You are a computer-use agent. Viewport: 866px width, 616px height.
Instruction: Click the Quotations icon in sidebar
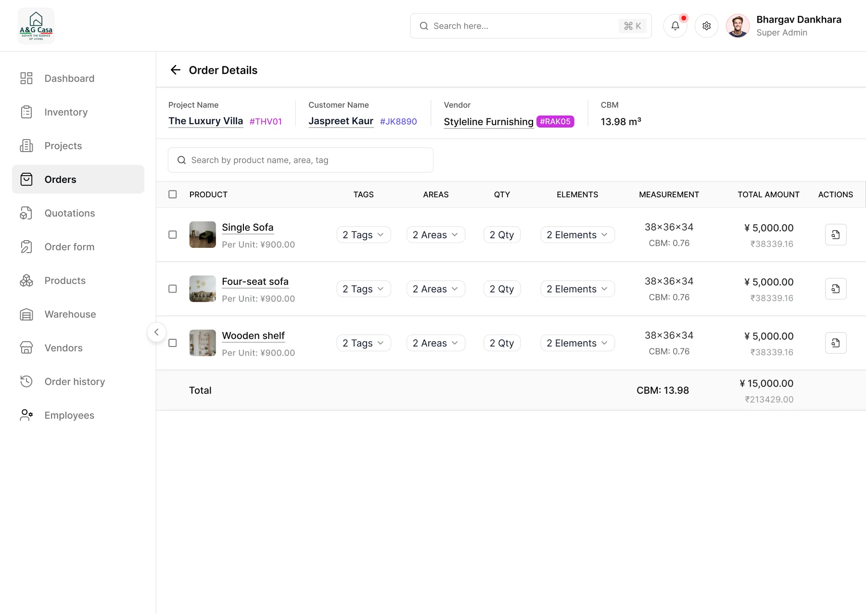click(26, 213)
